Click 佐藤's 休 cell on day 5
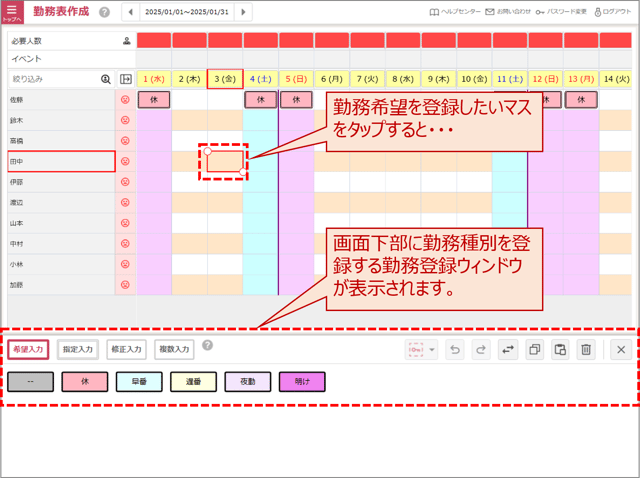 click(x=296, y=100)
